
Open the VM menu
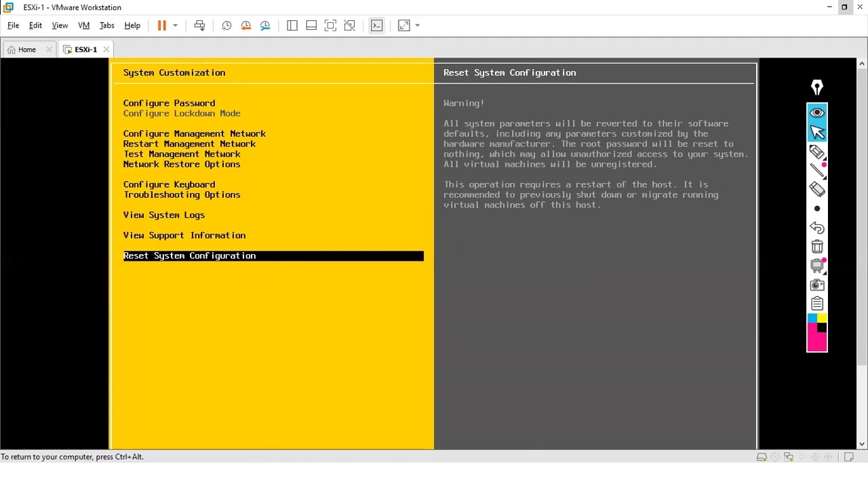click(x=84, y=26)
